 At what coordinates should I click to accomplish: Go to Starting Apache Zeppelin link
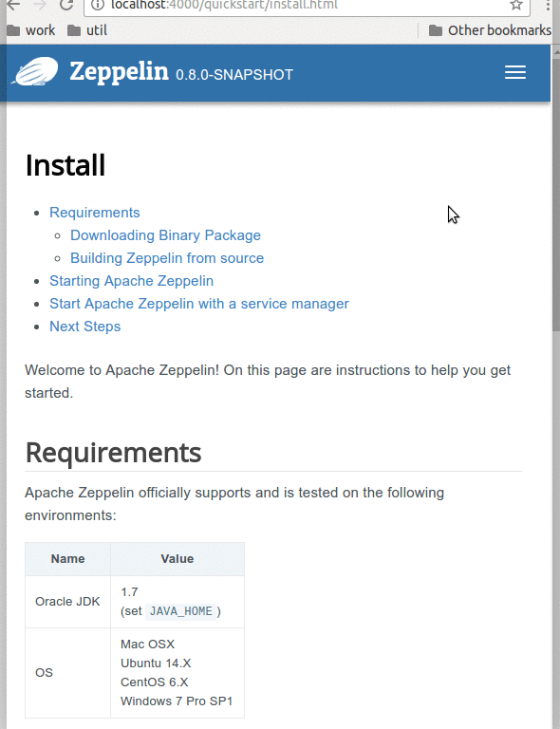(132, 281)
